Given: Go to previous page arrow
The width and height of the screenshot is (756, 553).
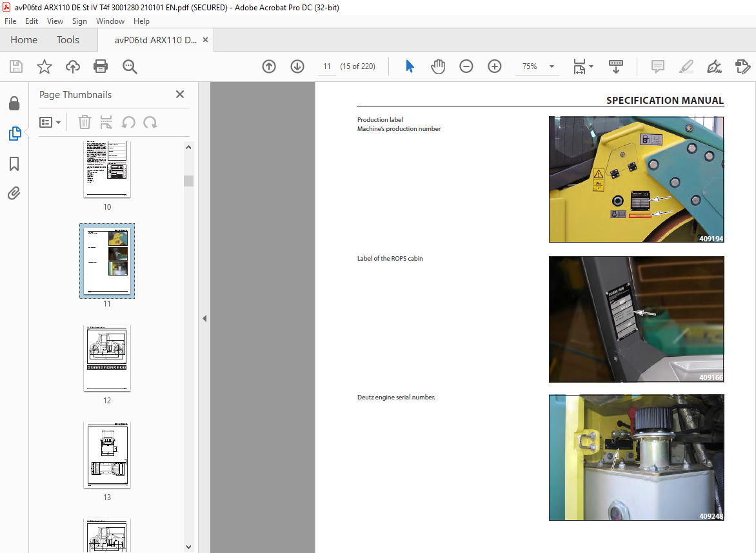Looking at the screenshot, I should (x=269, y=66).
